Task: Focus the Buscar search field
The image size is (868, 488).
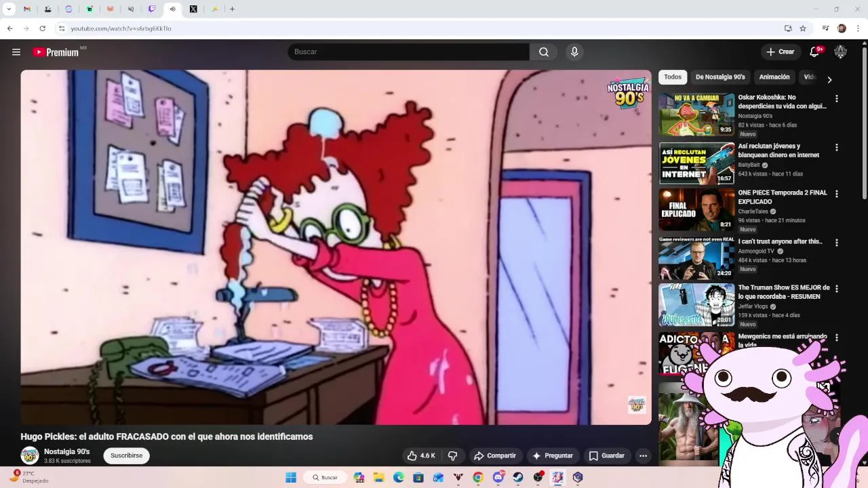Action: tap(408, 52)
